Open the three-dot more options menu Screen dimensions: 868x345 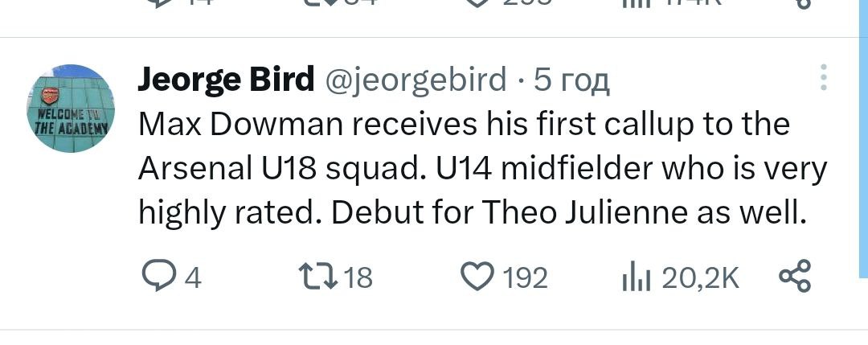click(822, 78)
